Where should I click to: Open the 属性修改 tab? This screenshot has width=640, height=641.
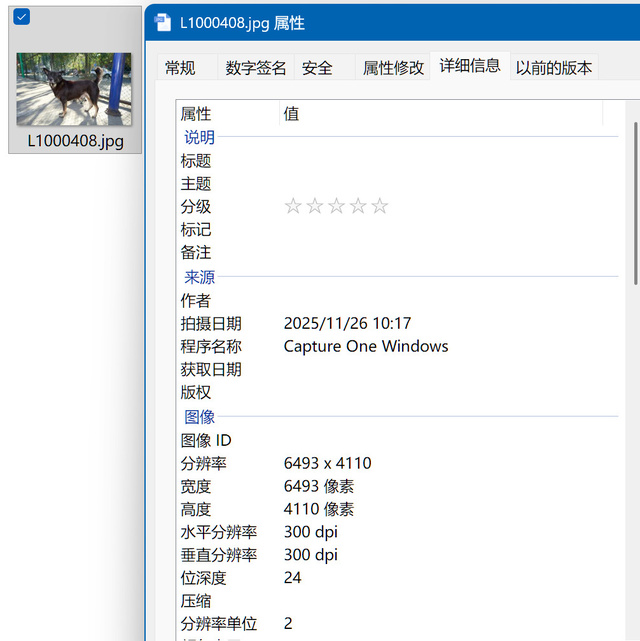click(x=393, y=68)
